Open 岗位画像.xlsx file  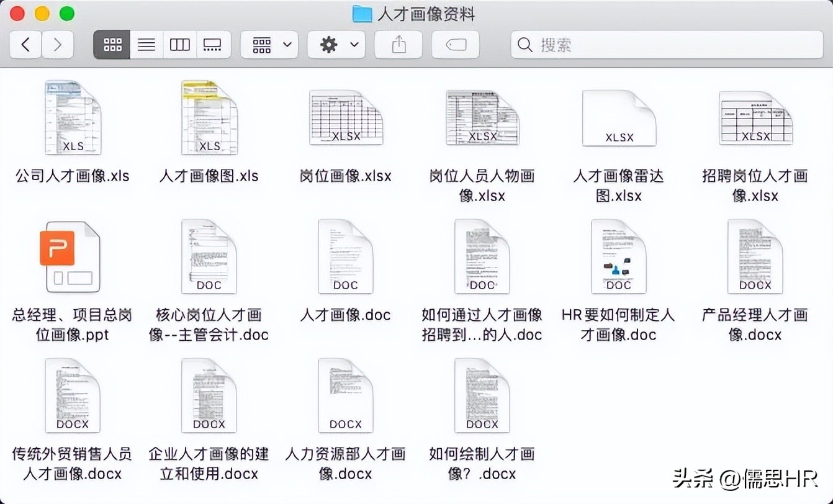pyautogui.click(x=346, y=118)
